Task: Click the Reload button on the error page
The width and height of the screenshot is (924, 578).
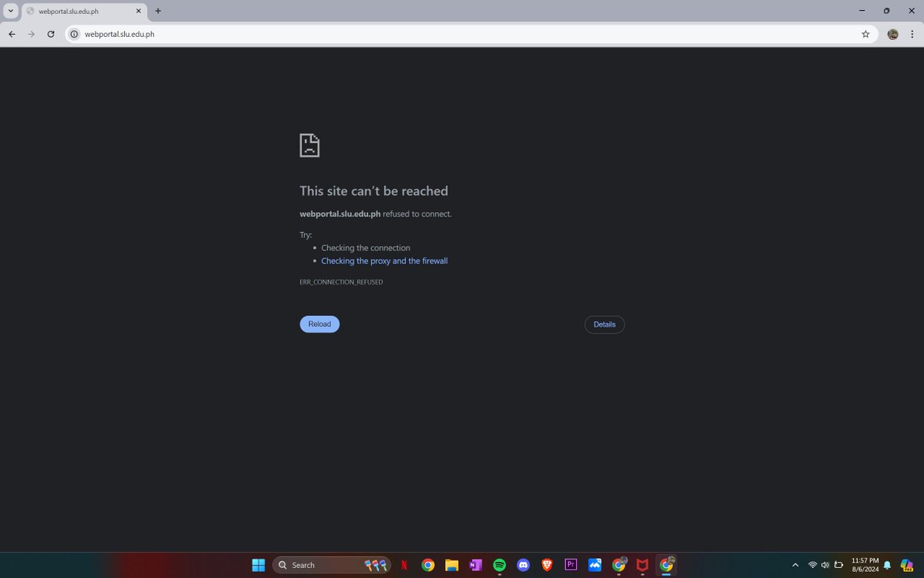Action: pyautogui.click(x=320, y=324)
